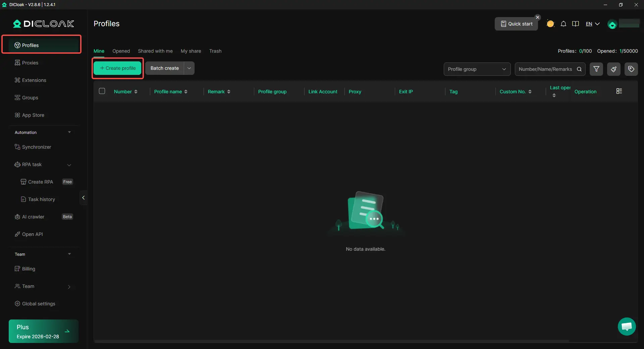Viewport: 644px width, 349px height.
Task: Click the gold coin icon
Action: tap(550, 24)
